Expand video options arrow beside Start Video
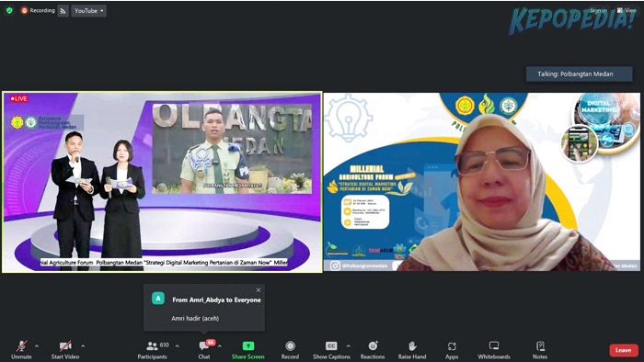644x362 pixels. [83, 346]
